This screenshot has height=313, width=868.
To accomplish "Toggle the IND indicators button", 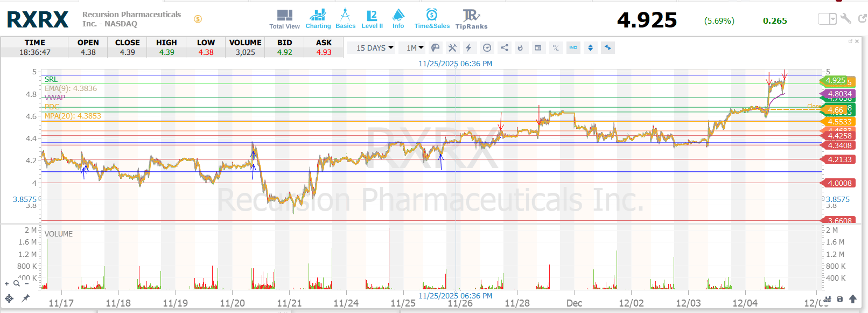I will pos(573,48).
